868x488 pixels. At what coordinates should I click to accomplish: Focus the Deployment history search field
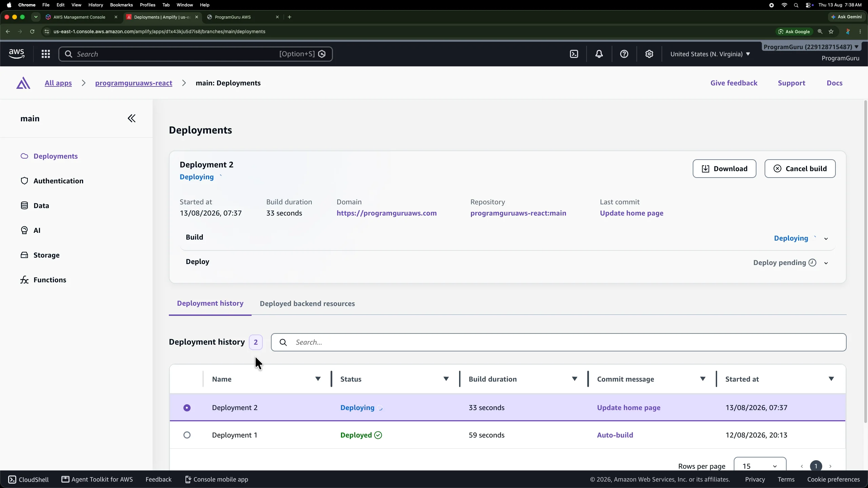558,342
